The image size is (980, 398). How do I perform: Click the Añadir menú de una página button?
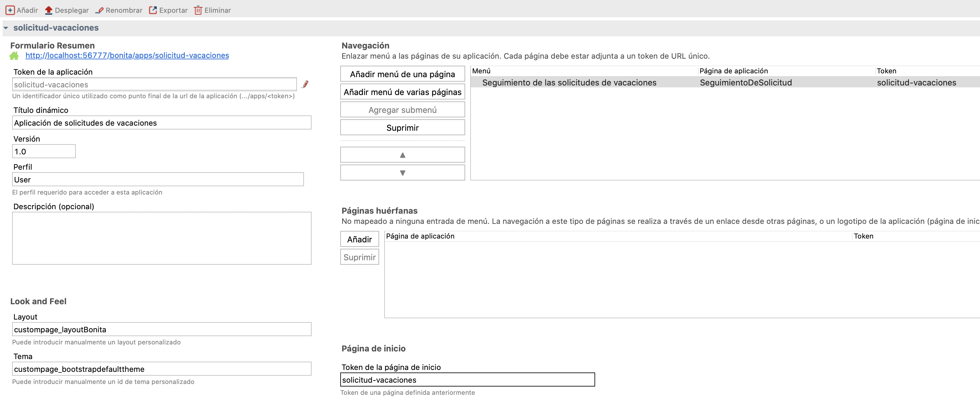click(402, 73)
